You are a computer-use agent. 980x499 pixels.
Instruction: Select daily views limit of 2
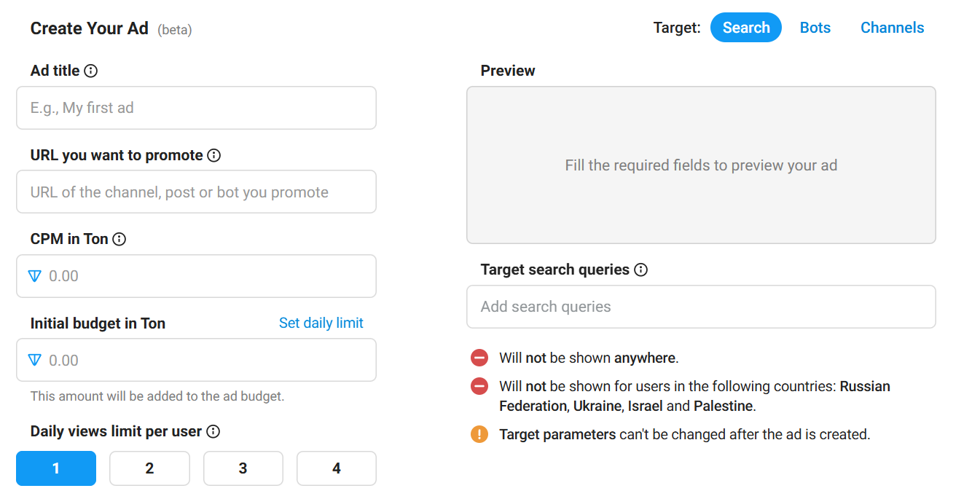click(149, 468)
